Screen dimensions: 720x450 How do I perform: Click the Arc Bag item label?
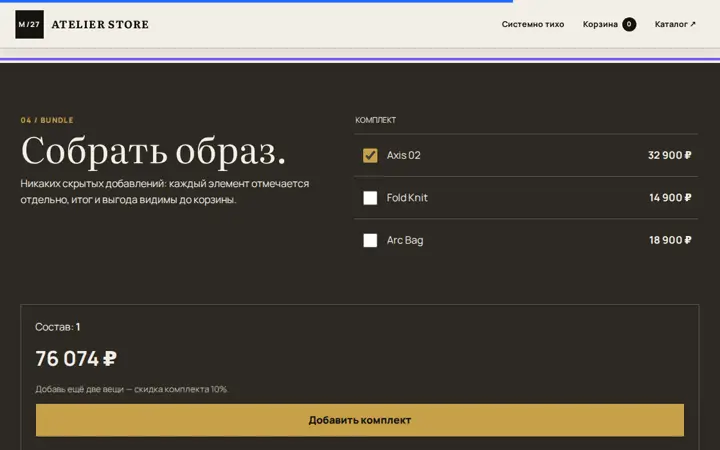[x=405, y=240]
